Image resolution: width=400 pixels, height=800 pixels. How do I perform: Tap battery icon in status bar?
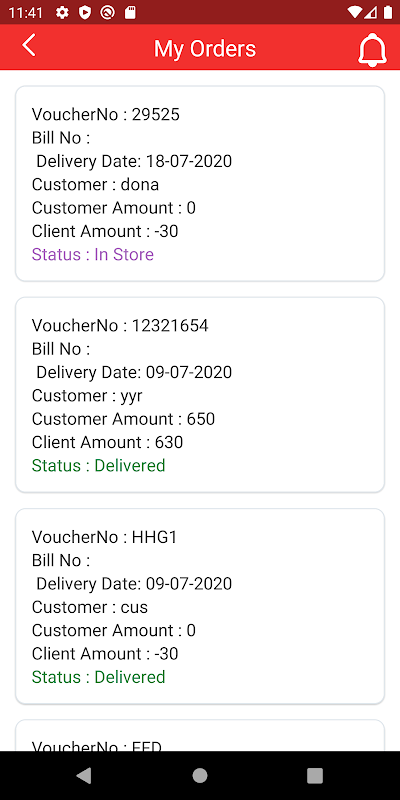pyautogui.click(x=388, y=12)
